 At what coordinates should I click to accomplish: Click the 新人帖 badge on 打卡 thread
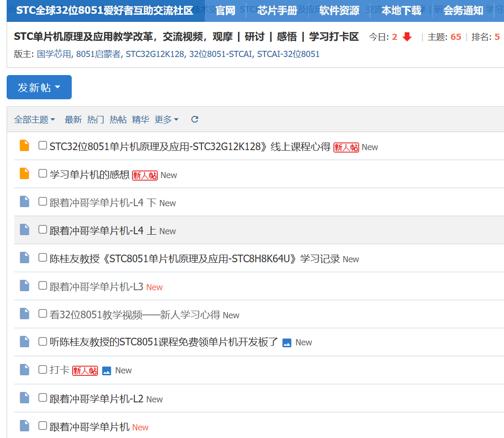(x=85, y=371)
